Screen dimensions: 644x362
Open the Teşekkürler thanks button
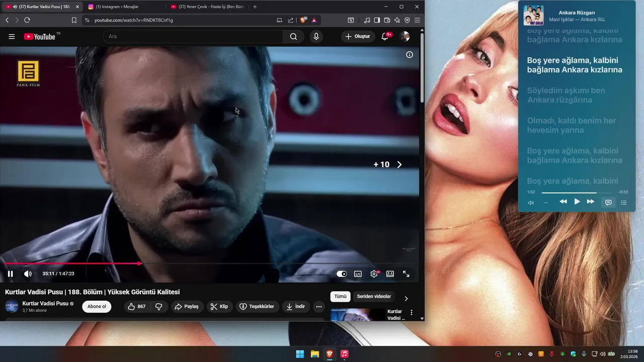point(257,307)
